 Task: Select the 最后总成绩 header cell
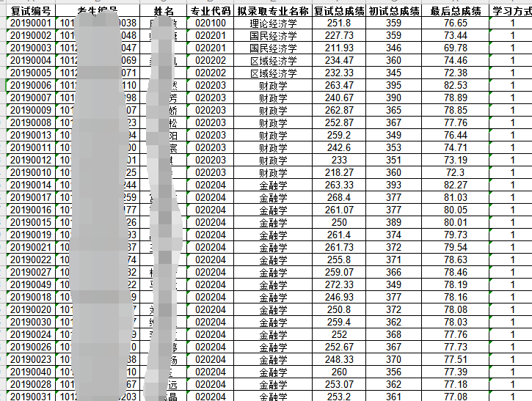[456, 11]
